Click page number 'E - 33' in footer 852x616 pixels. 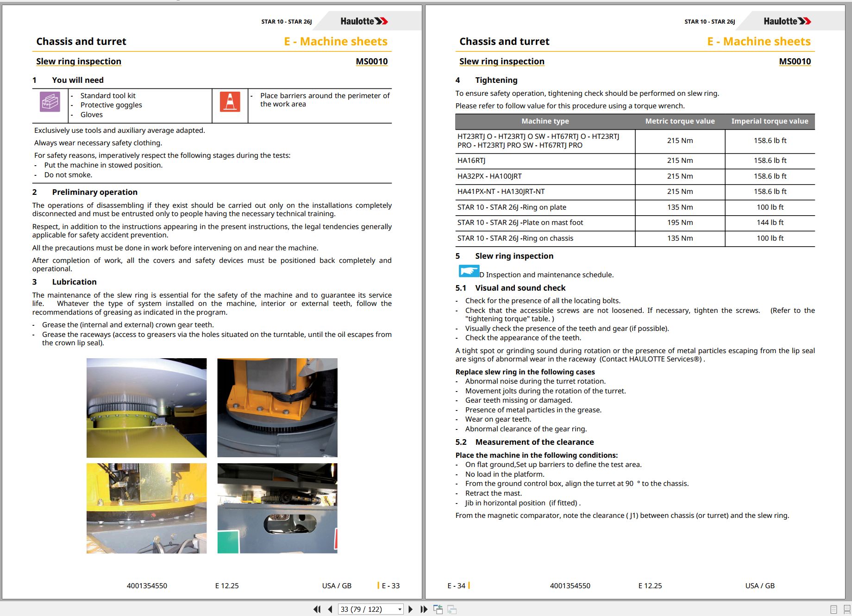[391, 586]
